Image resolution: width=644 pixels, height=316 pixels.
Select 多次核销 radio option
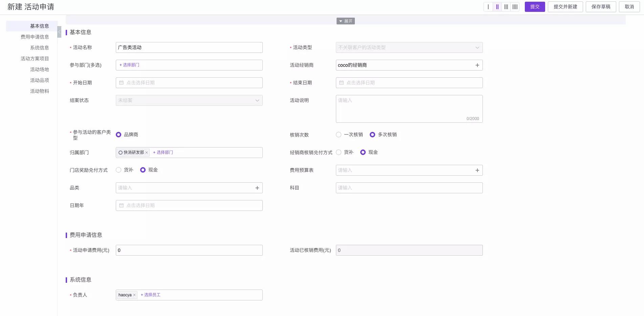372,135
